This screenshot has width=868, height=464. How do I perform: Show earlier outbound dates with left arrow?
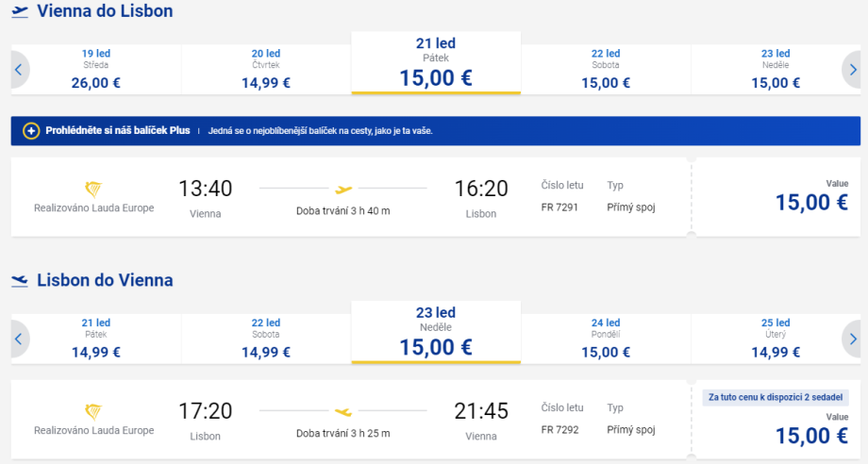20,68
